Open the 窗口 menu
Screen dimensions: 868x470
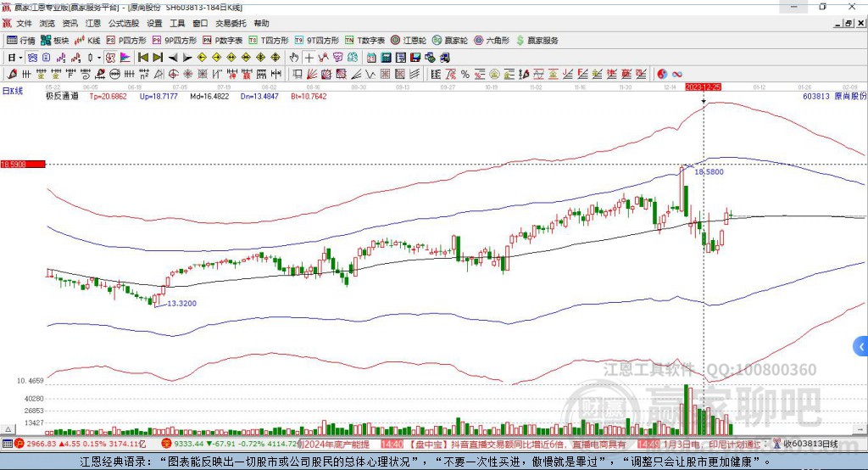200,23
